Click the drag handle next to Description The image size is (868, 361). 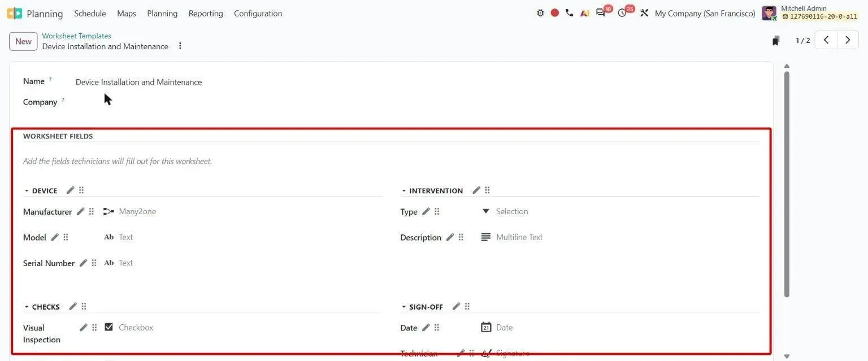tap(461, 237)
